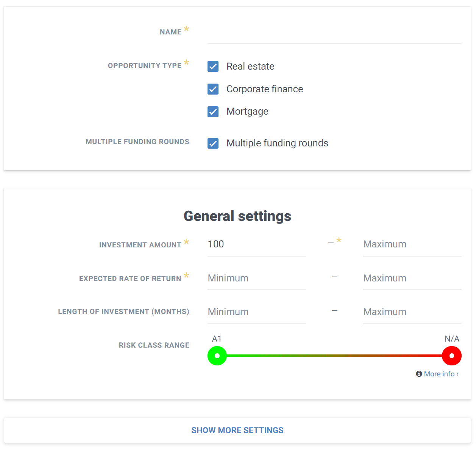Click the Real estate label text
This screenshot has width=476, height=449.
[250, 67]
